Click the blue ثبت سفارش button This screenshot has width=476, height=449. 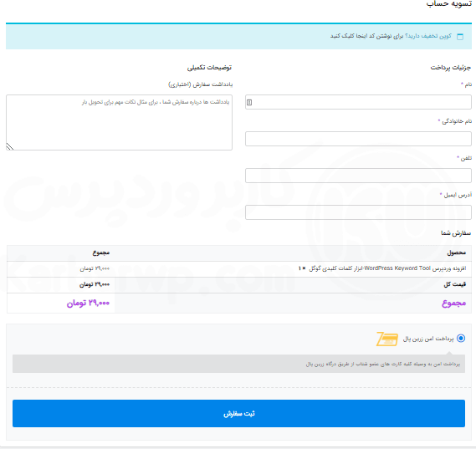tap(238, 413)
